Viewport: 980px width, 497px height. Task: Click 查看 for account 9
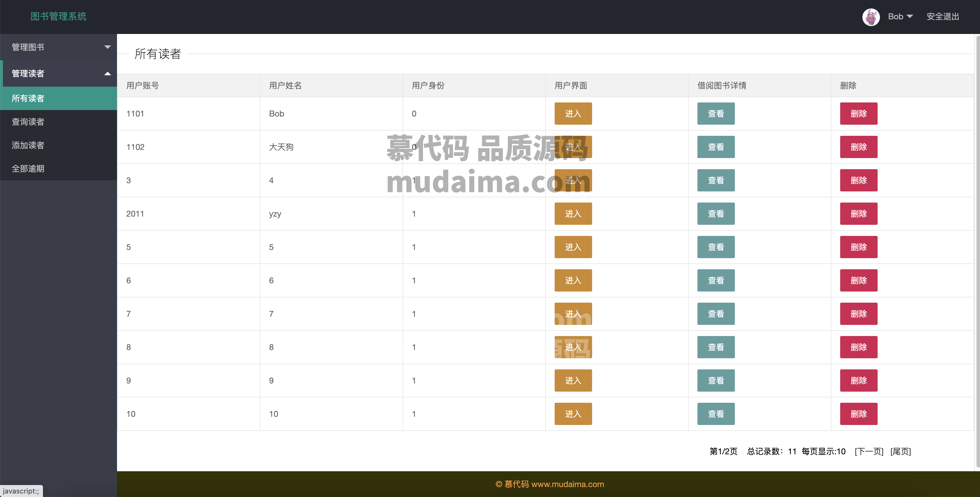[716, 381]
